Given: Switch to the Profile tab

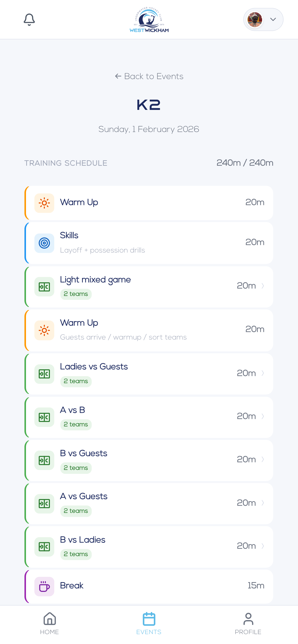Looking at the screenshot, I should click(x=248, y=623).
